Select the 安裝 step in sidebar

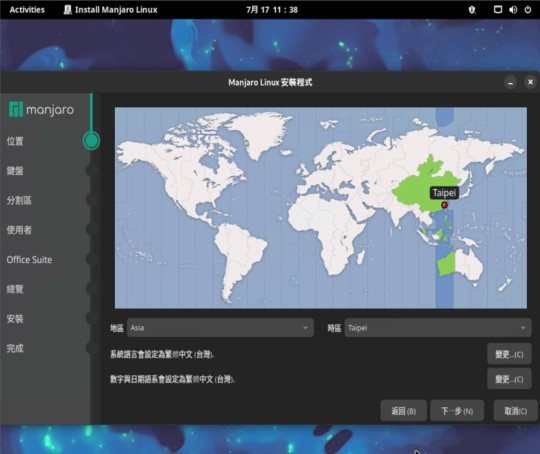point(15,319)
